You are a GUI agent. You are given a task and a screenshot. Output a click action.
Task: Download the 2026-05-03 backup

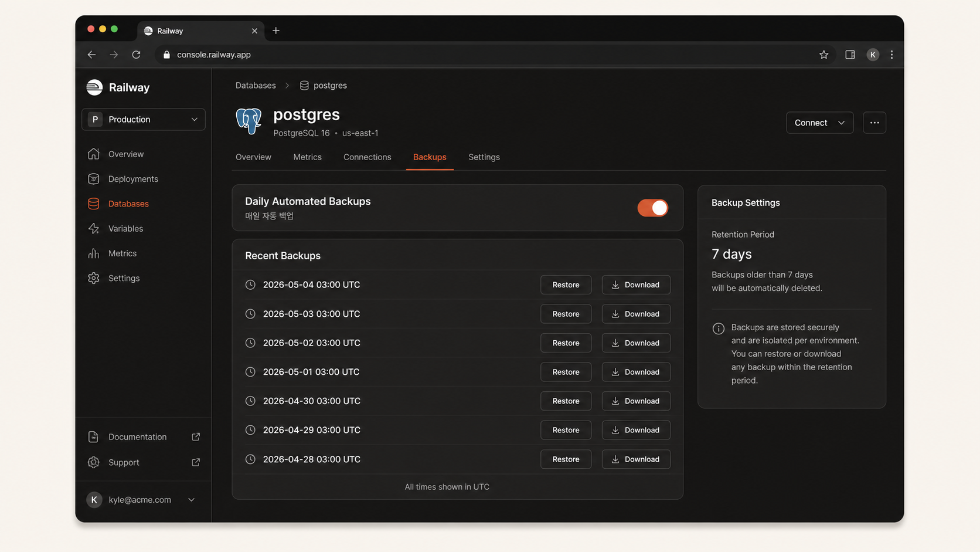(636, 314)
